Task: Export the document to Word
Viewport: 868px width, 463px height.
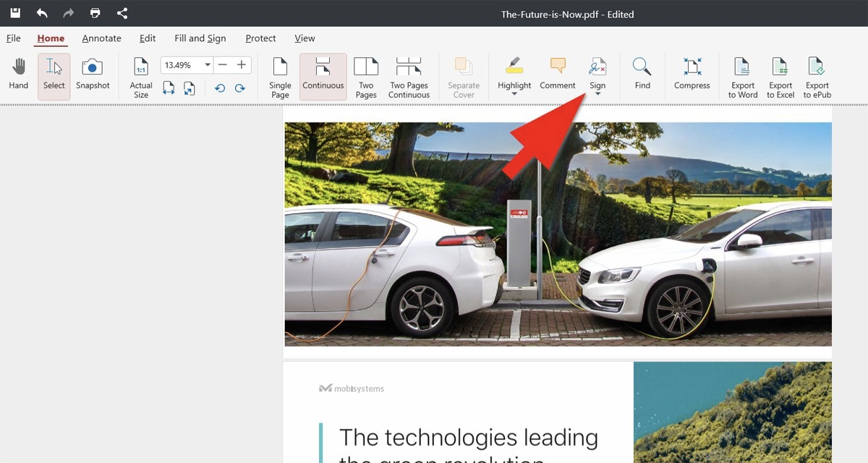Action: [x=743, y=77]
